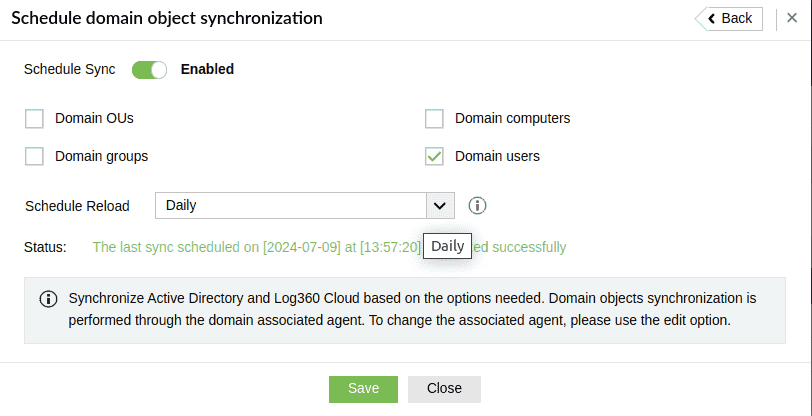Image resolution: width=812 pixels, height=416 pixels.
Task: Check the Domain OUs checkbox
Action: tap(35, 119)
